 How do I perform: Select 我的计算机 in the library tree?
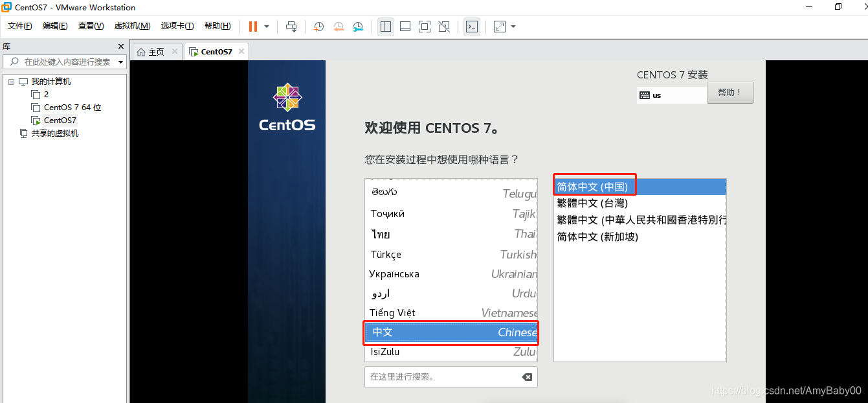[51, 82]
